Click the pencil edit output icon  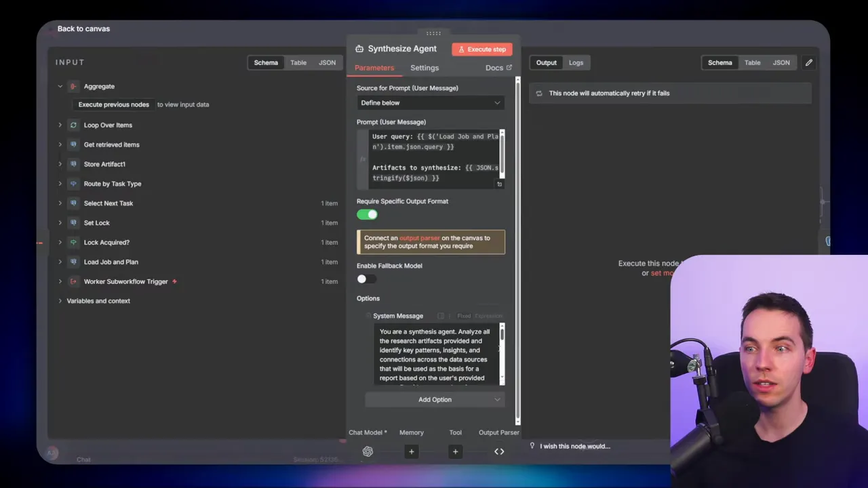coord(809,62)
